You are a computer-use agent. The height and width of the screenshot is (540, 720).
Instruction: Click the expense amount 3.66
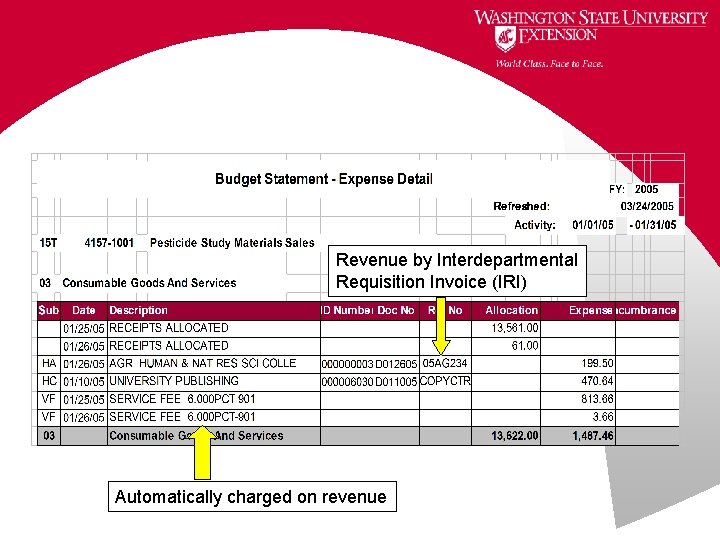[603, 417]
